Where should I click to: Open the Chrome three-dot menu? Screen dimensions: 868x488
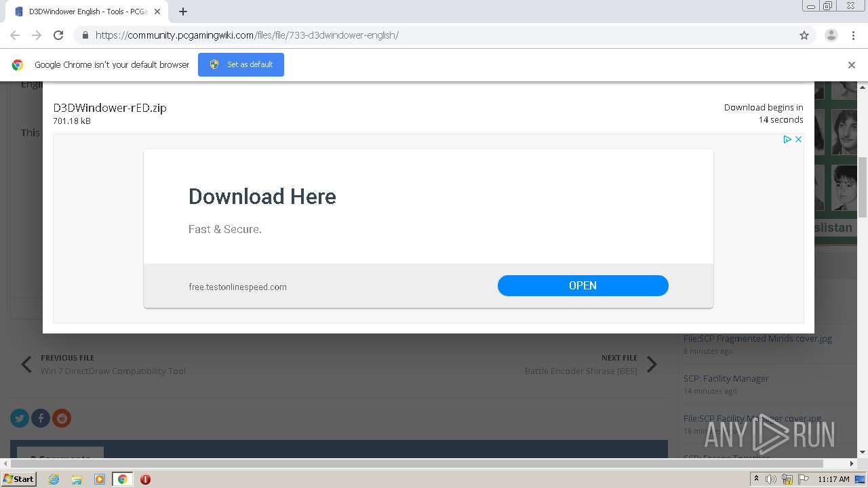tap(854, 35)
